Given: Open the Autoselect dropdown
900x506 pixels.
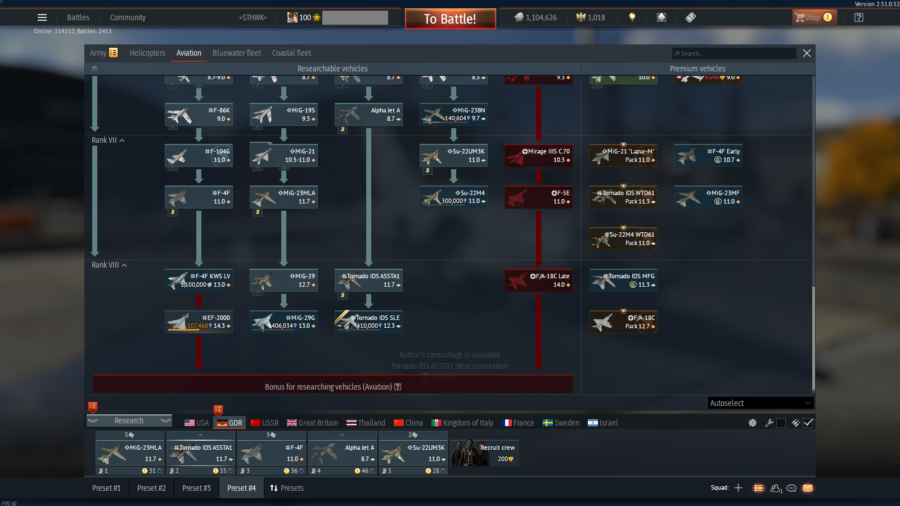Looking at the screenshot, I should [x=759, y=403].
